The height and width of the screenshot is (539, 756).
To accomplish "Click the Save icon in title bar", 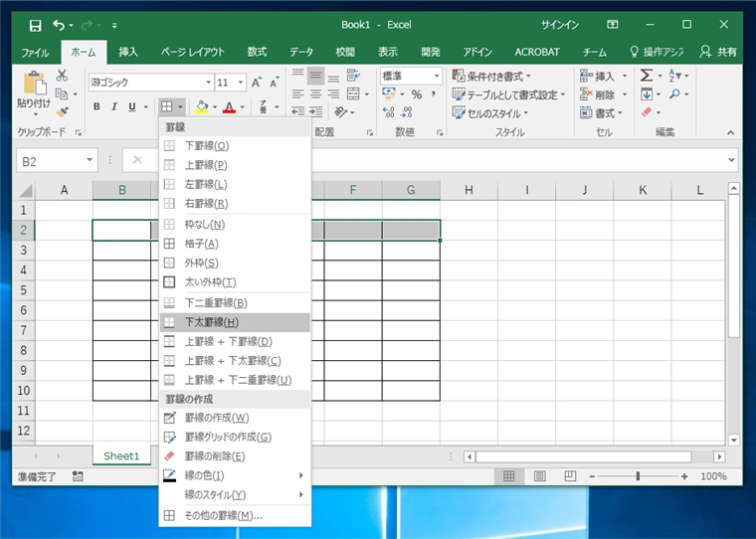I will coord(35,25).
